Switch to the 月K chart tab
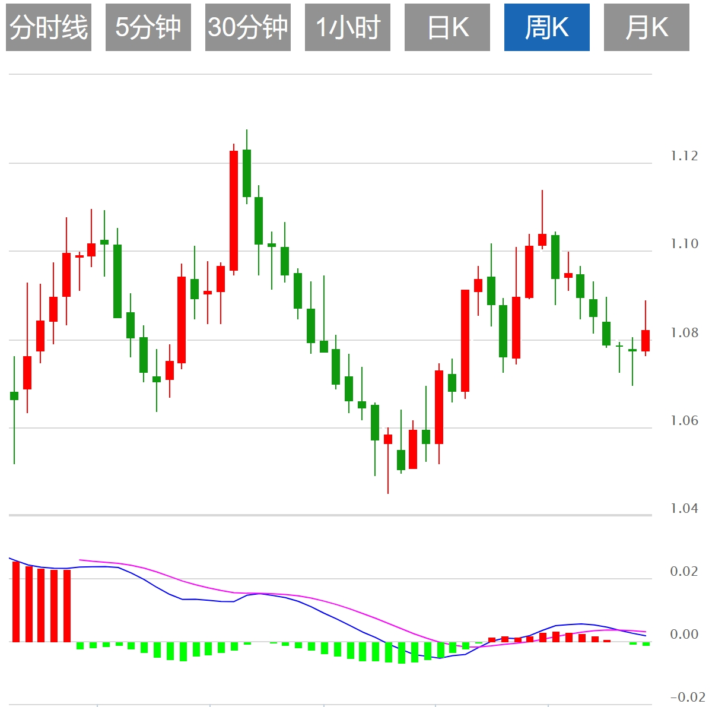Screen dimensions: 728x707 (x=647, y=27)
